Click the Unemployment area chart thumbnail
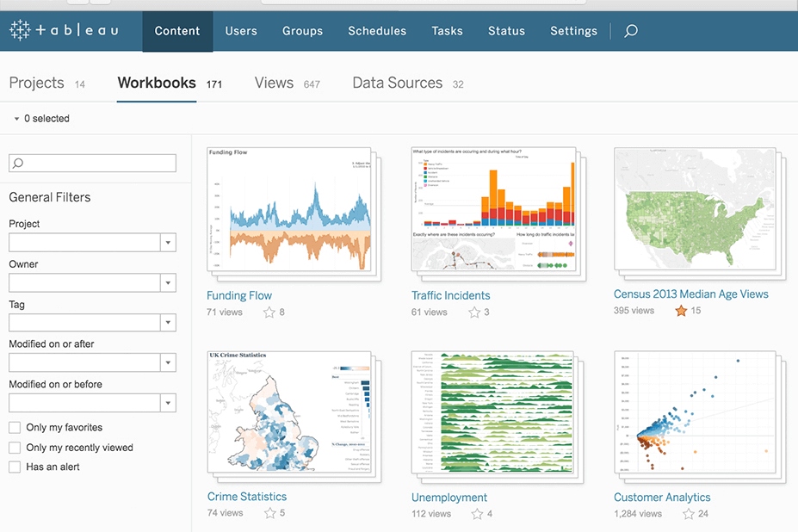Screen dimensions: 798x532 coord(492,411)
